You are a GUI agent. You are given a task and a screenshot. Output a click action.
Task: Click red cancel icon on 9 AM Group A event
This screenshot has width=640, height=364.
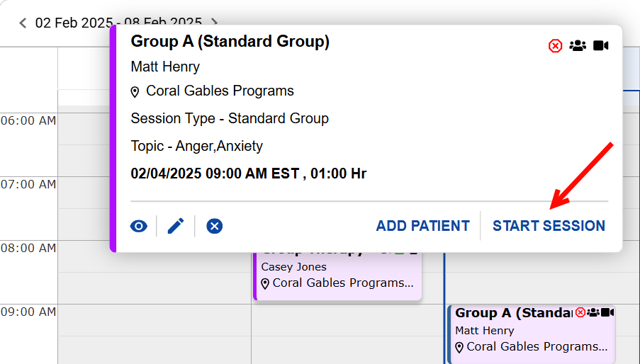(580, 312)
